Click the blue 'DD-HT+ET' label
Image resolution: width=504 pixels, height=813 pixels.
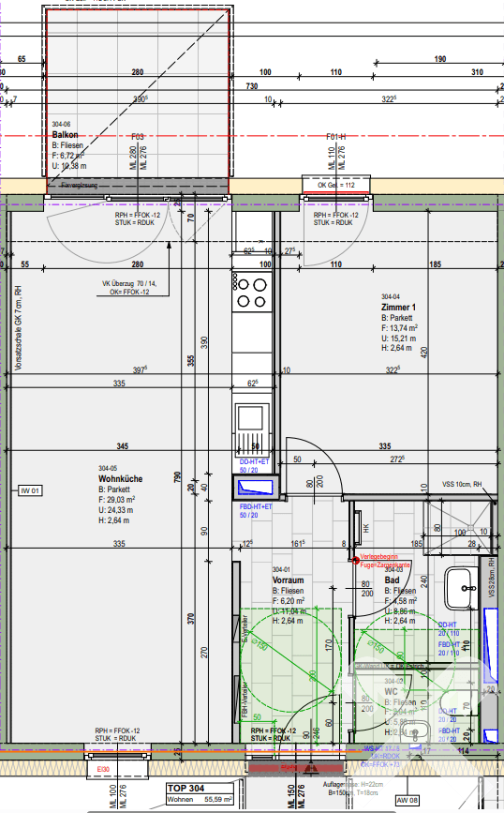[254, 461]
